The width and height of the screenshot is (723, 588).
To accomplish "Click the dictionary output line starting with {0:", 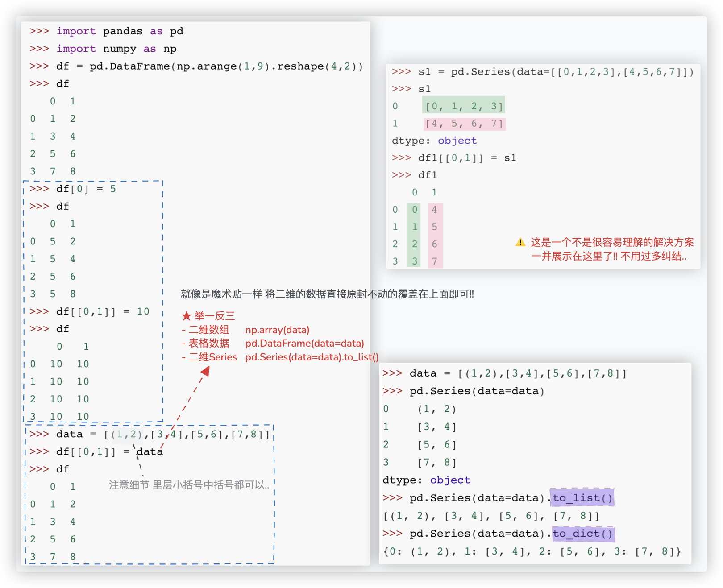I will coord(532,551).
